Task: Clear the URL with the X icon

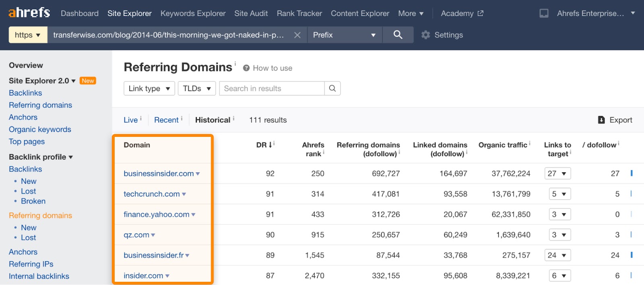Action: click(297, 35)
